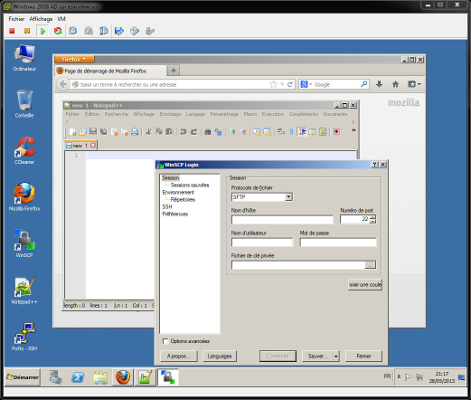Power on the VM with the green play icon

click(x=43, y=31)
